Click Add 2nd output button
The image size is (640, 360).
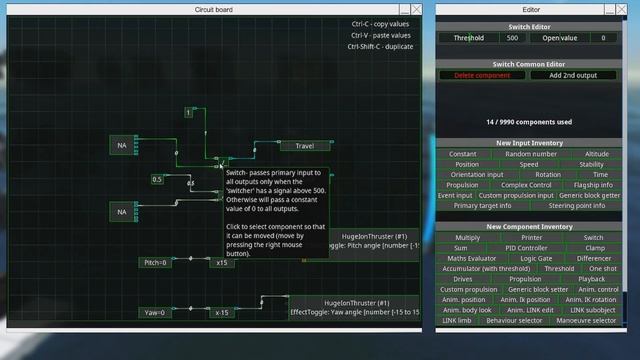(573, 76)
